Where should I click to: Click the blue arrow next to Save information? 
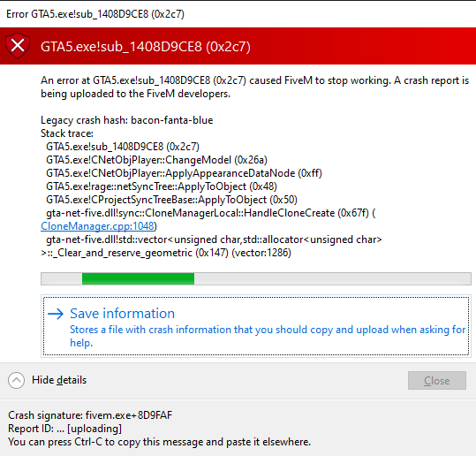click(x=56, y=314)
